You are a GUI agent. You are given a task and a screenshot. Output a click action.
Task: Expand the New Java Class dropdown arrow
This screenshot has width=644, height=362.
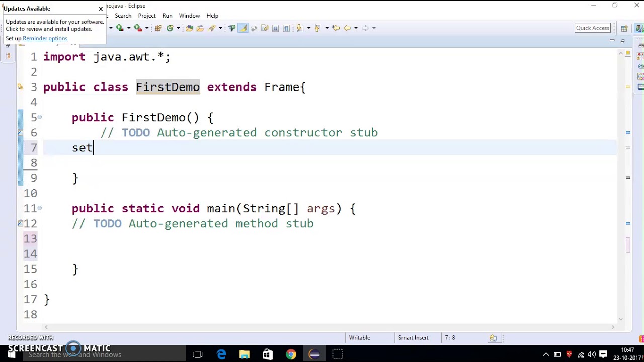(x=178, y=28)
